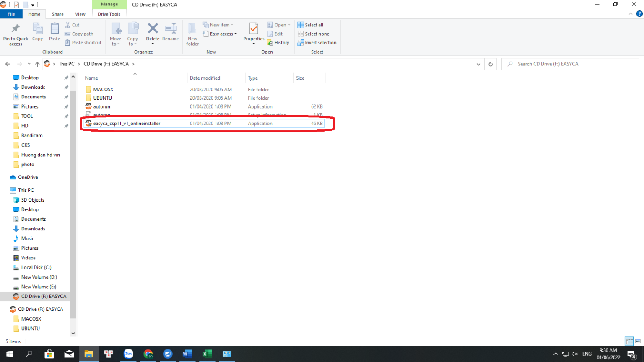This screenshot has width=644, height=362.
Task: Open the View ribbon tab
Action: pyautogui.click(x=80, y=14)
